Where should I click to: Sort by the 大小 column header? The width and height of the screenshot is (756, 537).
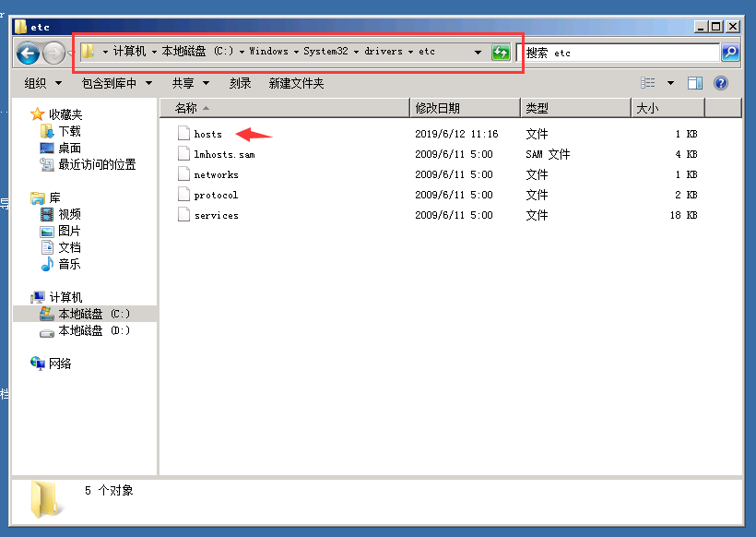click(667, 108)
